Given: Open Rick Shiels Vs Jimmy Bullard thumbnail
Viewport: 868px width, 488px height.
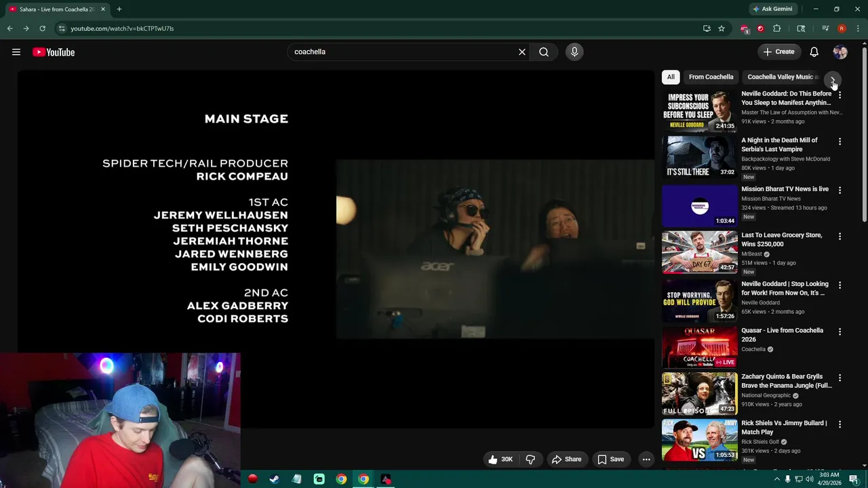Looking at the screenshot, I should (699, 440).
